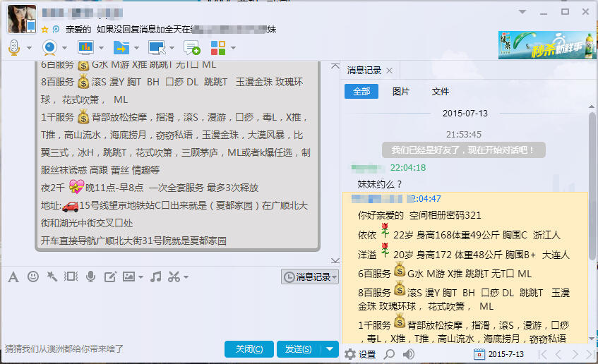Take a screenshot with scissors icon
Image resolution: width=598 pixels, height=364 pixels.
click(174, 277)
